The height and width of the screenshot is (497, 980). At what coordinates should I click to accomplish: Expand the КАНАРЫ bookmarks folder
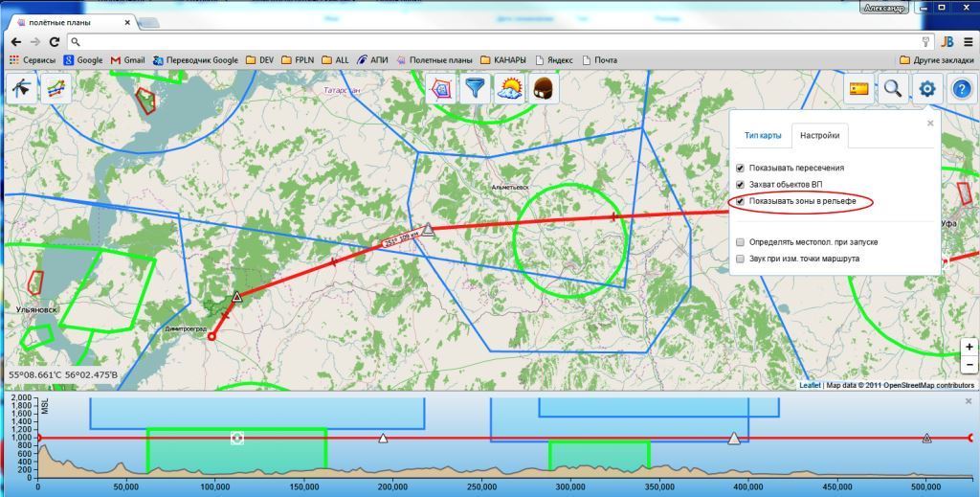tap(502, 59)
